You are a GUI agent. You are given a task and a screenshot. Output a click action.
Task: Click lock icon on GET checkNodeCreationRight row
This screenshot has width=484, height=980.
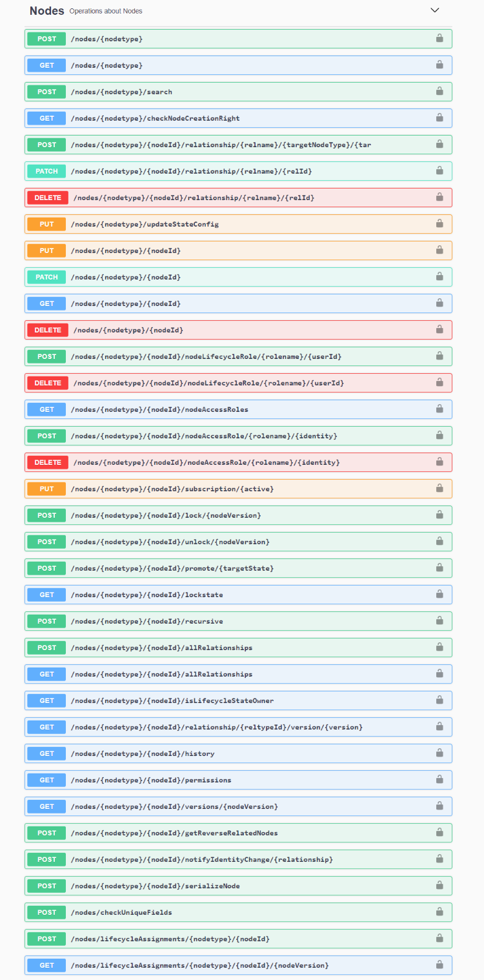(x=439, y=117)
